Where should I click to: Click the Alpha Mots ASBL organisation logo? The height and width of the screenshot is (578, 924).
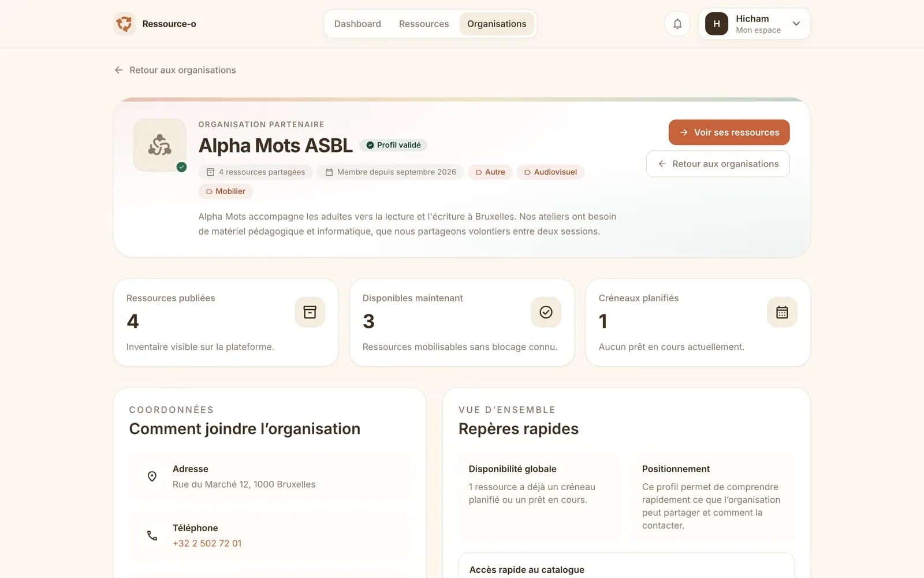pos(160,145)
